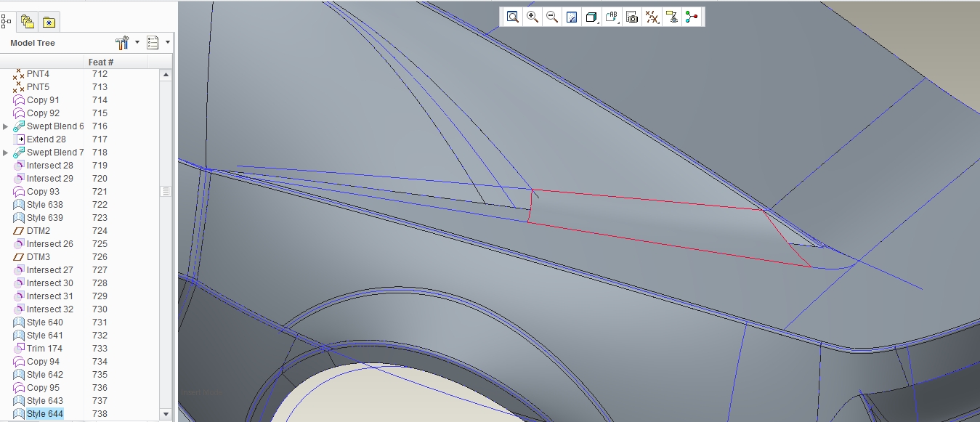Screen dimensions: 980x422
Task: Open the Model Tree Settings hammer icon
Action: tap(122, 43)
